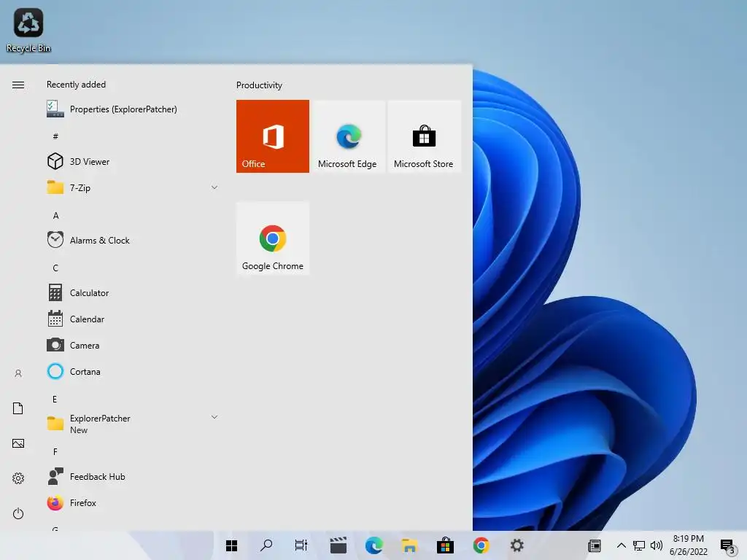Click the letter F section header

(x=55, y=451)
